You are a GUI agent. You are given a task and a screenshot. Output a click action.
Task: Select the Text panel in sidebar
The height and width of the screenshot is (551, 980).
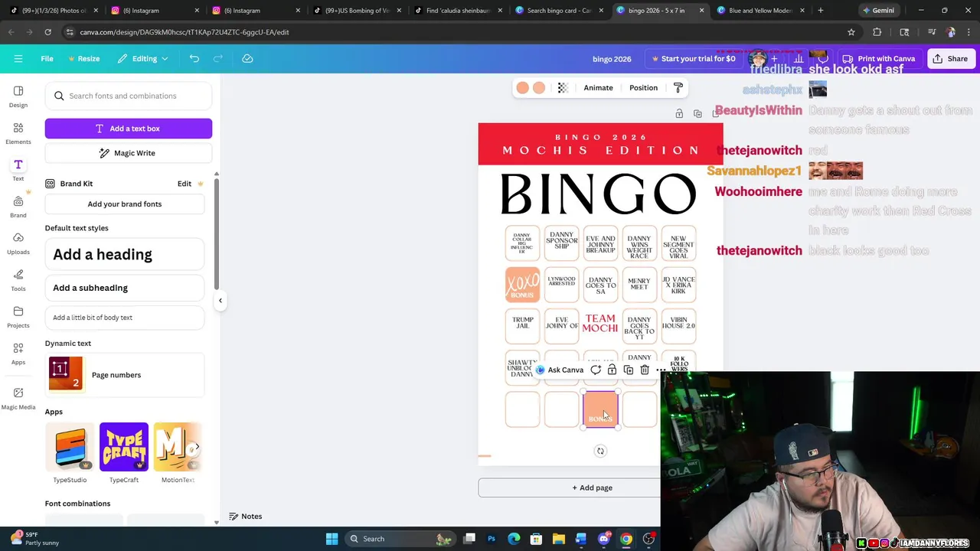coord(18,170)
